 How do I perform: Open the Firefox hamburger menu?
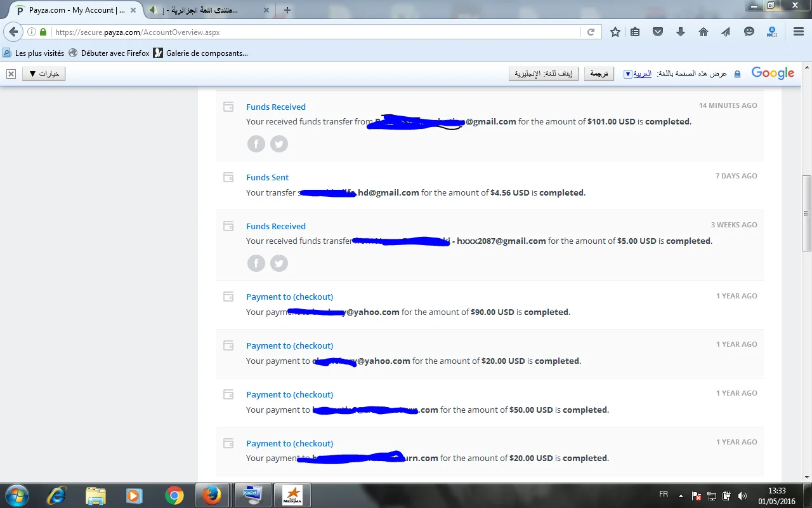click(799, 32)
